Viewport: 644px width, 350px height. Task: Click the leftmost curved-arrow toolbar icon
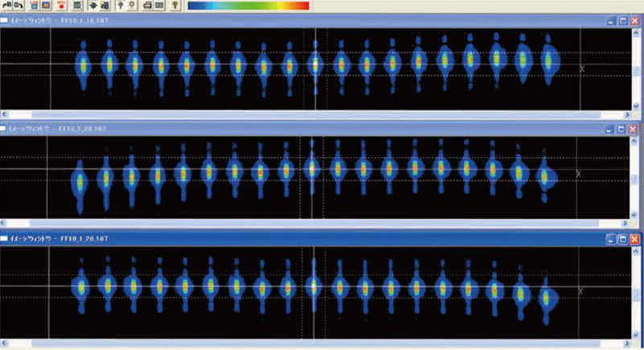coord(7,6)
